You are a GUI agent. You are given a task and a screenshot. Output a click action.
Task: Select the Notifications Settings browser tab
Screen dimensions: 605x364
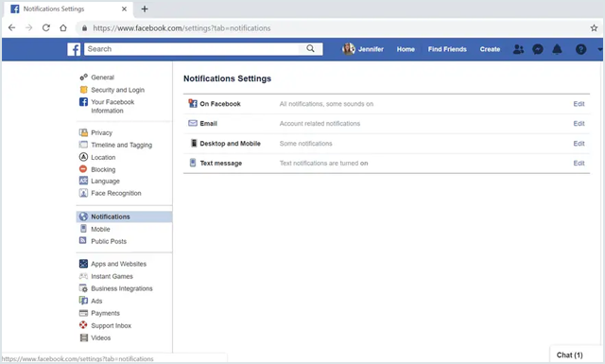(x=69, y=9)
